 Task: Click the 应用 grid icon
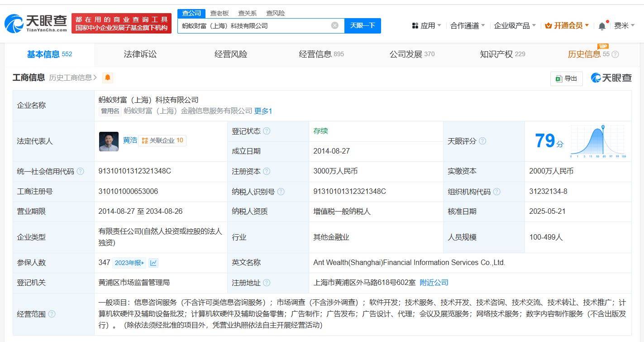pos(415,26)
